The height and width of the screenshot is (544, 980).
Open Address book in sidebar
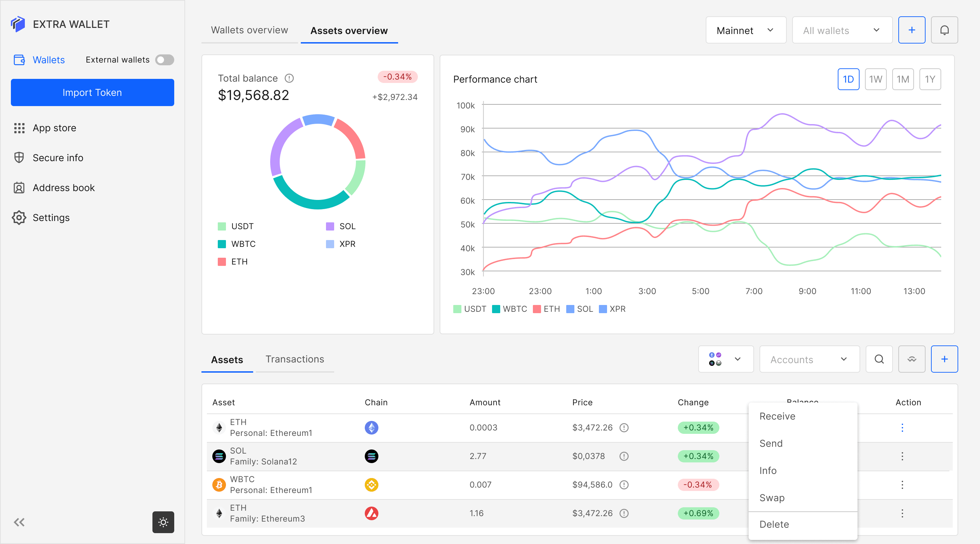pos(64,188)
